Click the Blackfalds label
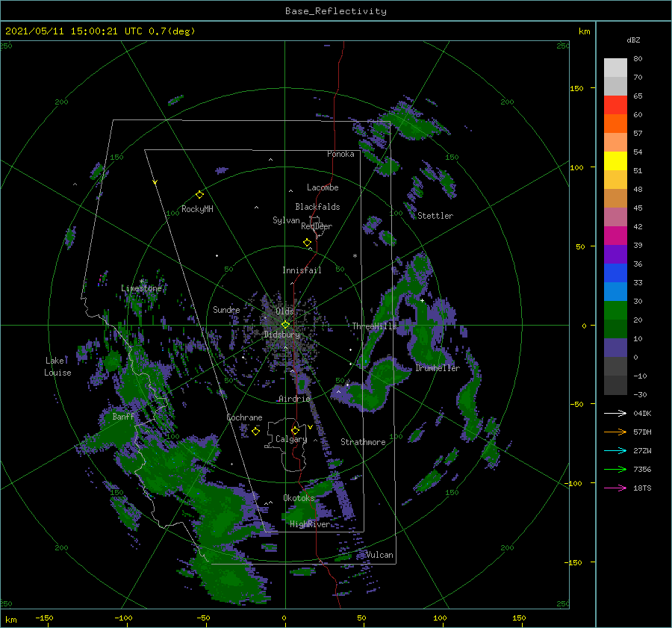 click(317, 207)
